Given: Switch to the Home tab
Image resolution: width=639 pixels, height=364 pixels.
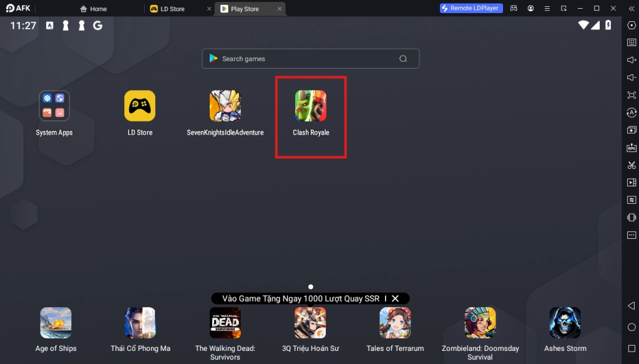Looking at the screenshot, I should coord(94,9).
